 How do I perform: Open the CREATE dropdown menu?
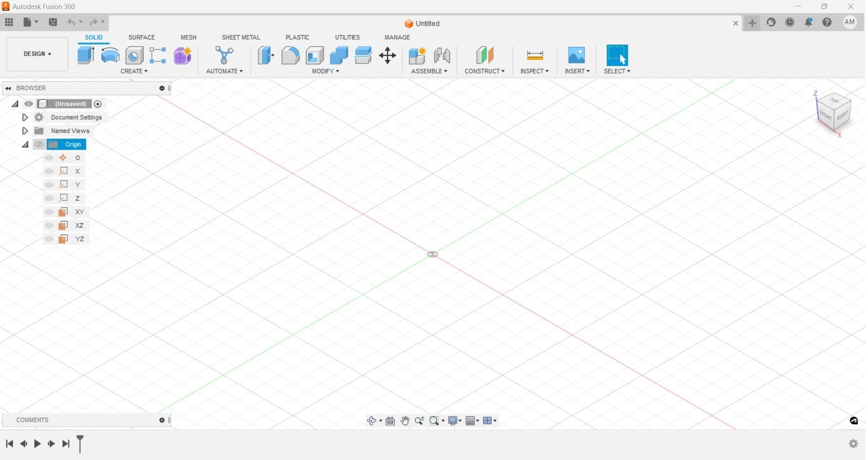click(x=134, y=71)
